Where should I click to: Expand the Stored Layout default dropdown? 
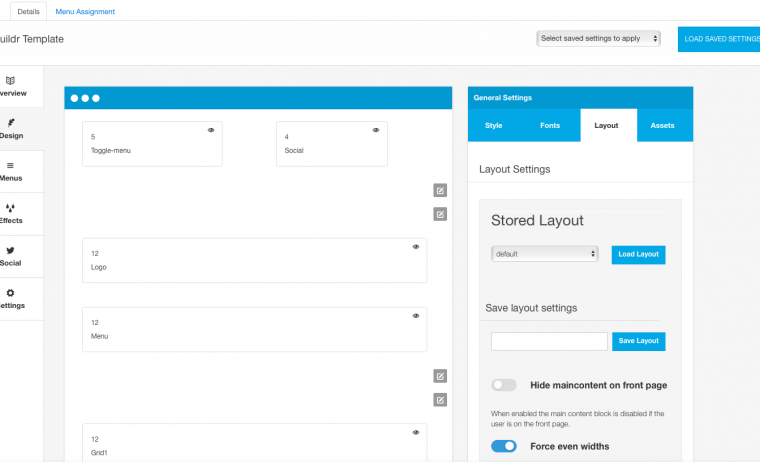click(544, 254)
